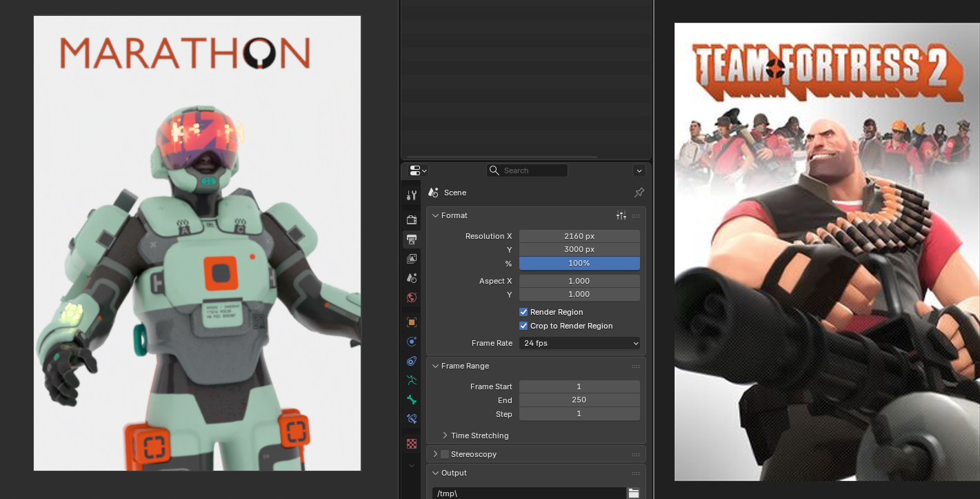
Task: Click the output path field /tmp\
Action: point(529,493)
